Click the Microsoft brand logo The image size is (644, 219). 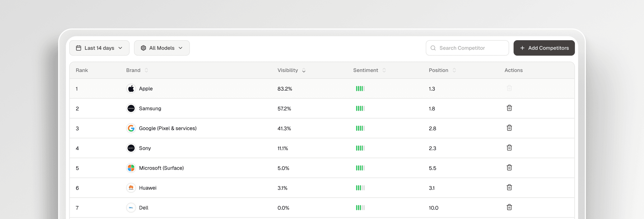(x=131, y=168)
